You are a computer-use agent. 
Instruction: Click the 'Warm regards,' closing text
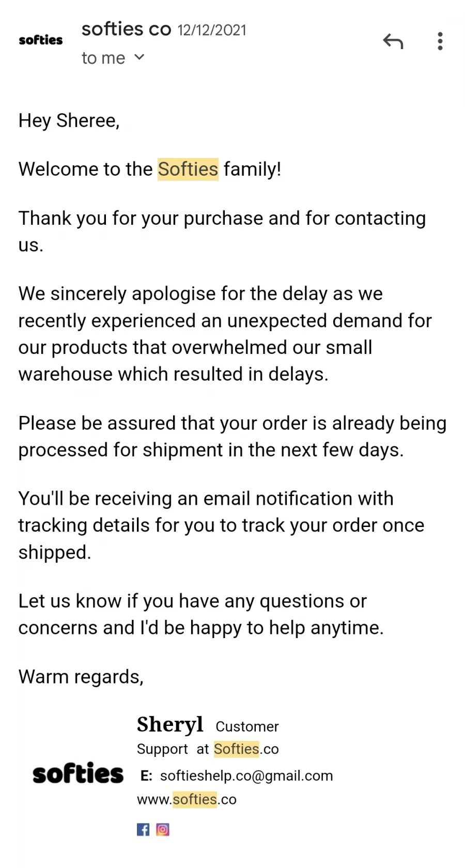(x=81, y=676)
